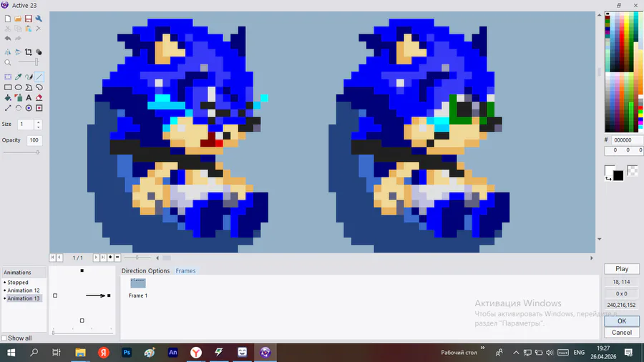This screenshot has height=362, width=644.
Task: Switch to the Frames tab
Action: (185, 271)
